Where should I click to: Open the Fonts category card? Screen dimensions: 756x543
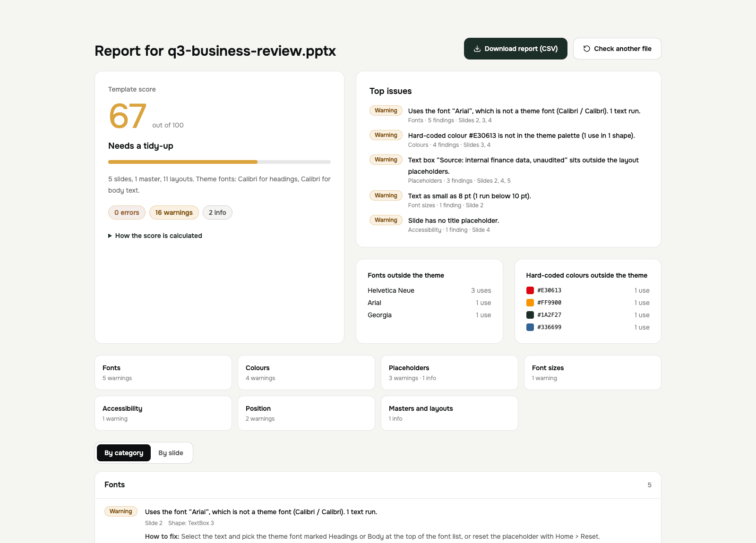point(163,373)
